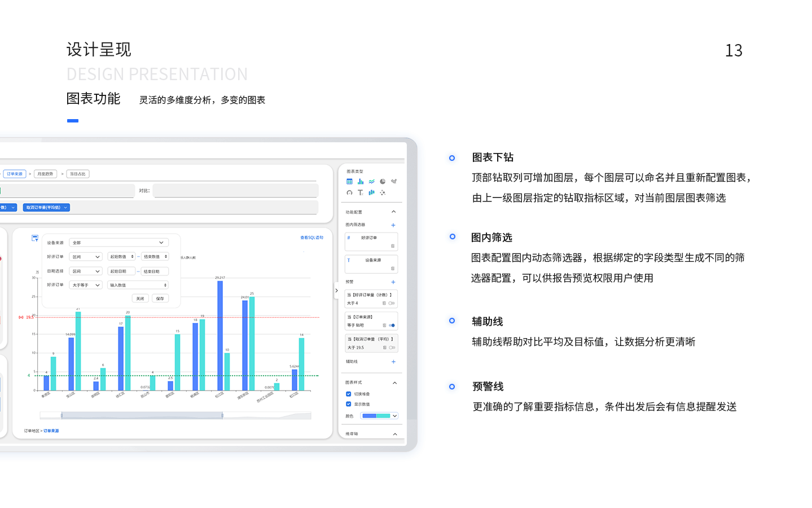Delete the 好评订单量 (计数) alert
This screenshot has width=812, height=508.
(x=384, y=303)
